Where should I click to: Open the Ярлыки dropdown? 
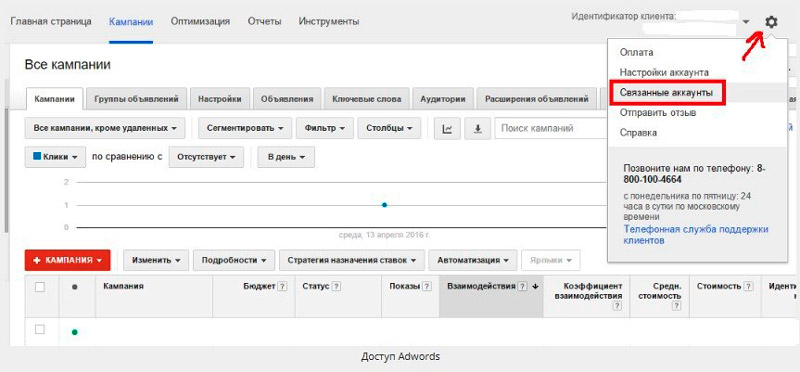(x=551, y=260)
